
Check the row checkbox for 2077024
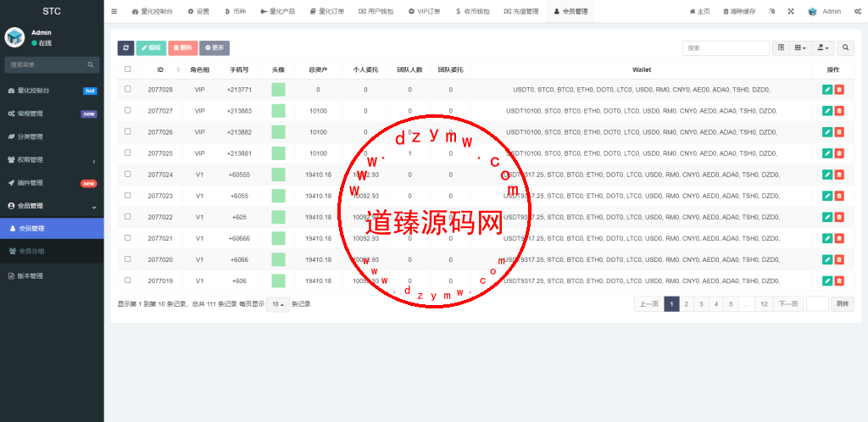[x=128, y=174]
